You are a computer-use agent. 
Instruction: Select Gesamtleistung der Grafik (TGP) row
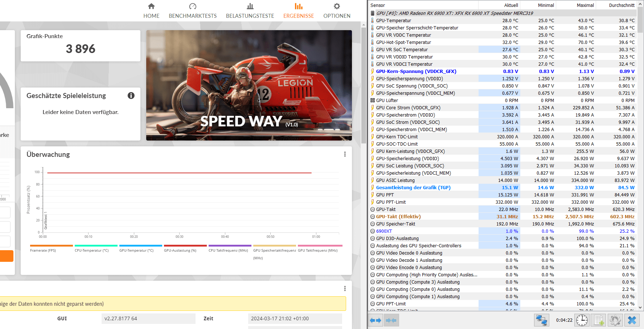503,187
